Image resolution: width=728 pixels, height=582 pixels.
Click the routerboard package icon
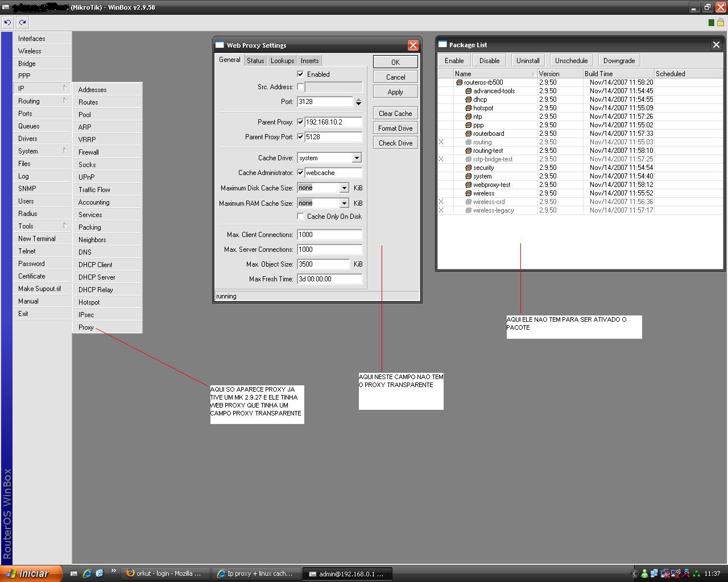(469, 134)
